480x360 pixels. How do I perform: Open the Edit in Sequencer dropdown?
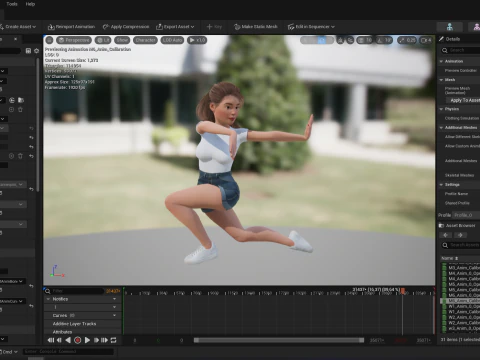tap(311, 27)
